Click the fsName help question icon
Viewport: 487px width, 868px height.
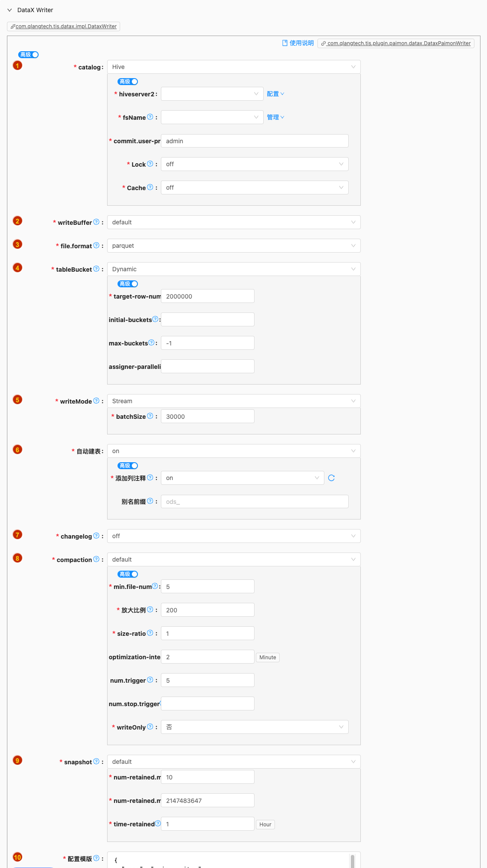coord(150,117)
